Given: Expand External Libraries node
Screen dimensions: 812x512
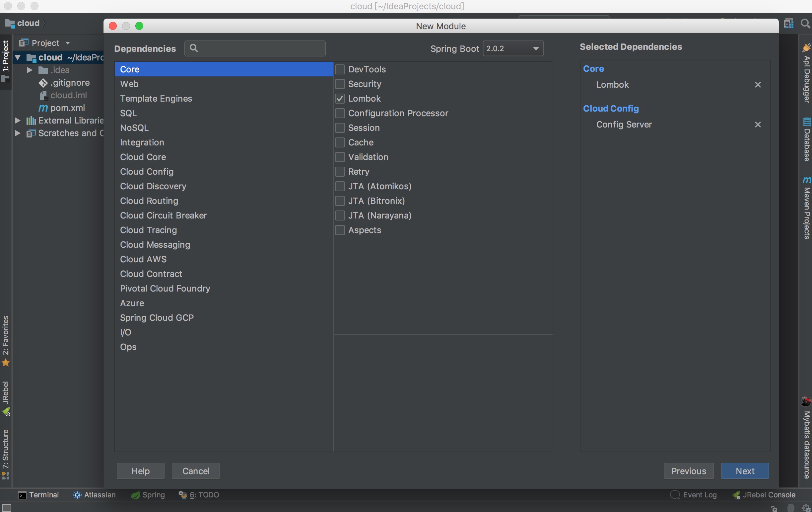Looking at the screenshot, I should point(18,121).
